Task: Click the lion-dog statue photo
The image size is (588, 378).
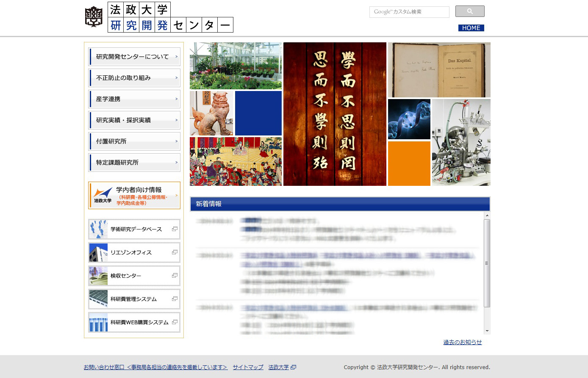Action: point(211,113)
